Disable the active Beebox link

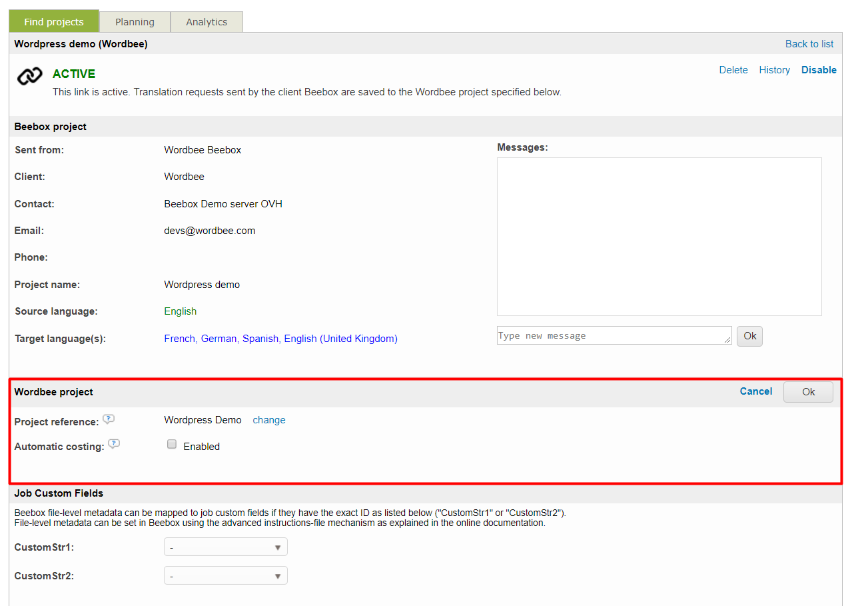coord(819,70)
